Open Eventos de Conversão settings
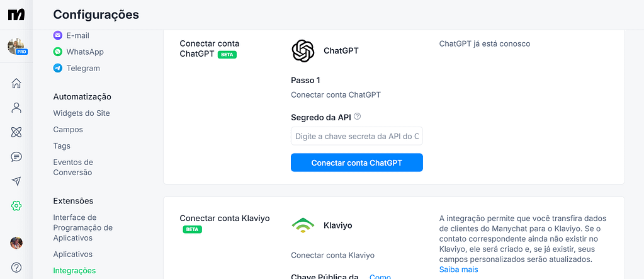This screenshot has width=644, height=279. [72, 167]
